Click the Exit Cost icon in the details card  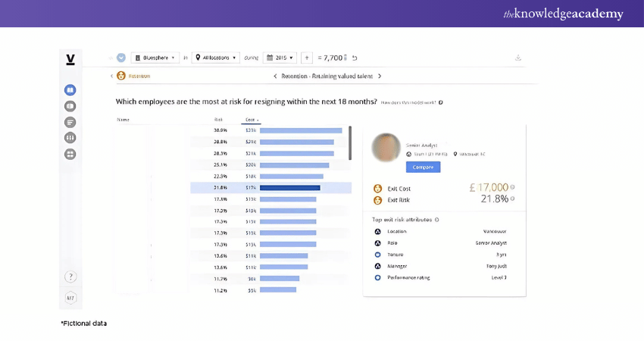coord(377,188)
